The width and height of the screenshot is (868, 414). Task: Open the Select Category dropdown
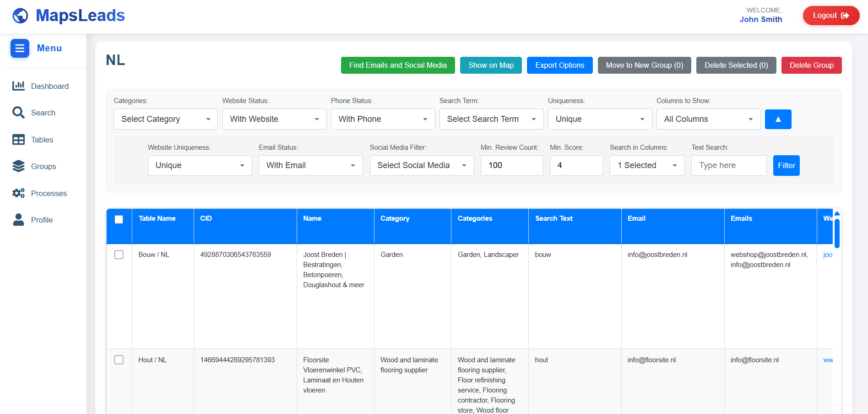165,119
